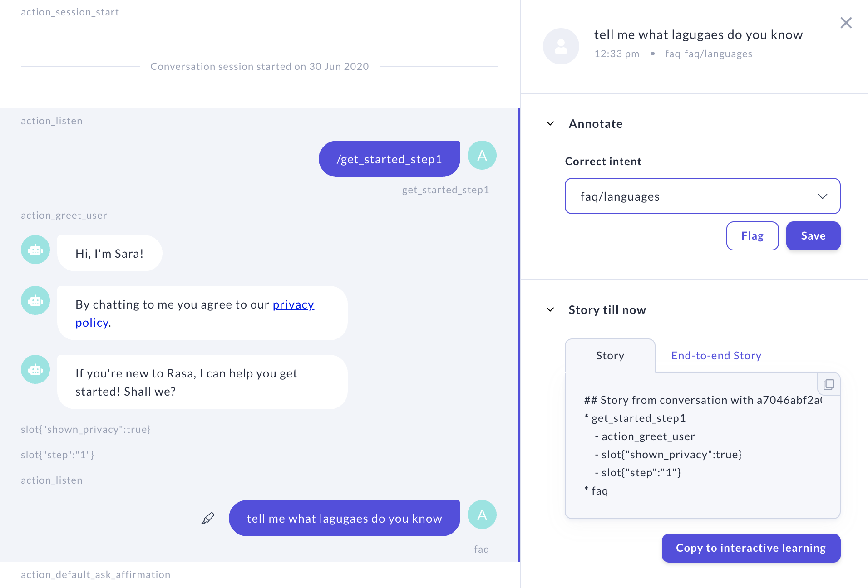Flag the annotated message

click(x=752, y=235)
